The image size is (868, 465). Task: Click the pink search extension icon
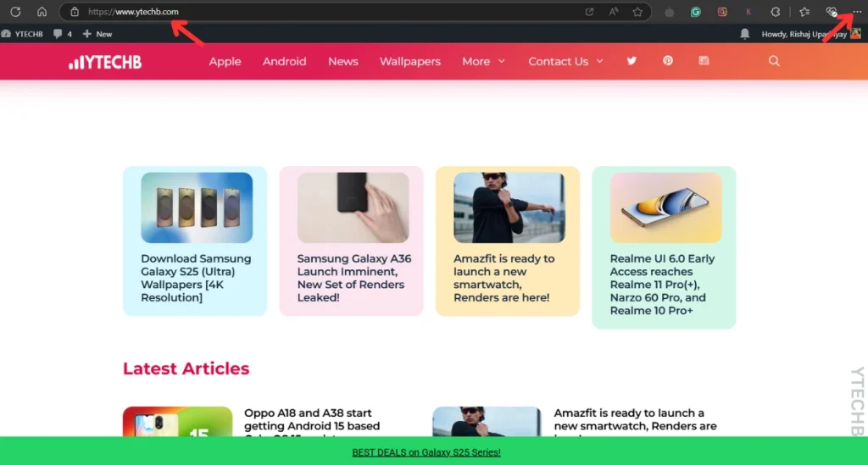click(722, 12)
